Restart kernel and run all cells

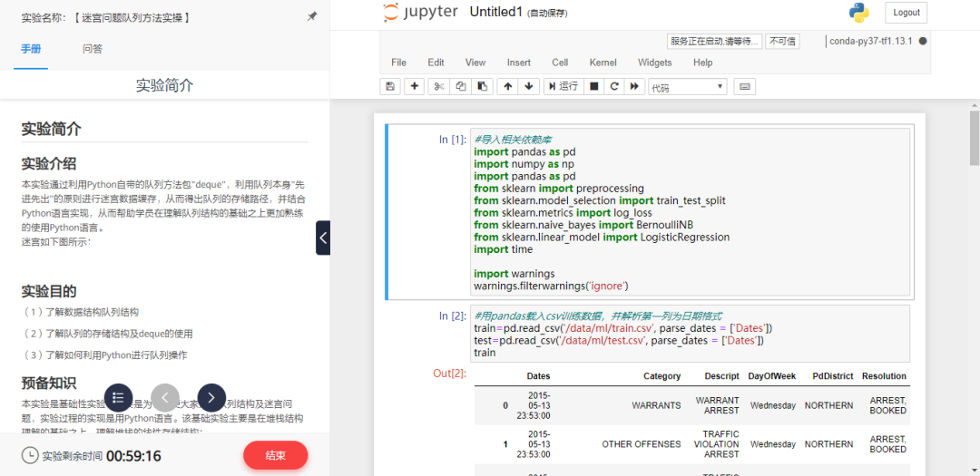click(x=634, y=86)
